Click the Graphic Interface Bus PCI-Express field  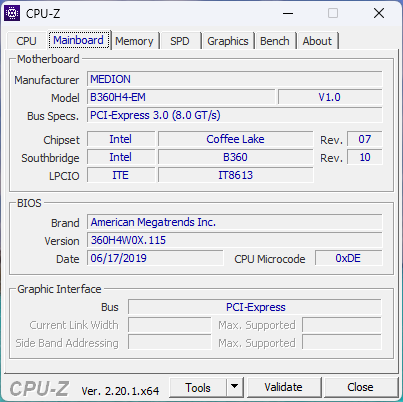coord(255,307)
